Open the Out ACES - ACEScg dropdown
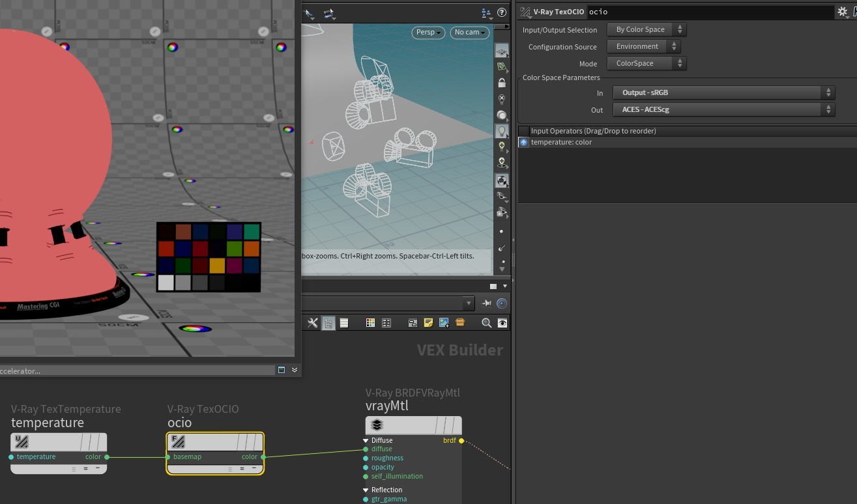 coord(723,109)
